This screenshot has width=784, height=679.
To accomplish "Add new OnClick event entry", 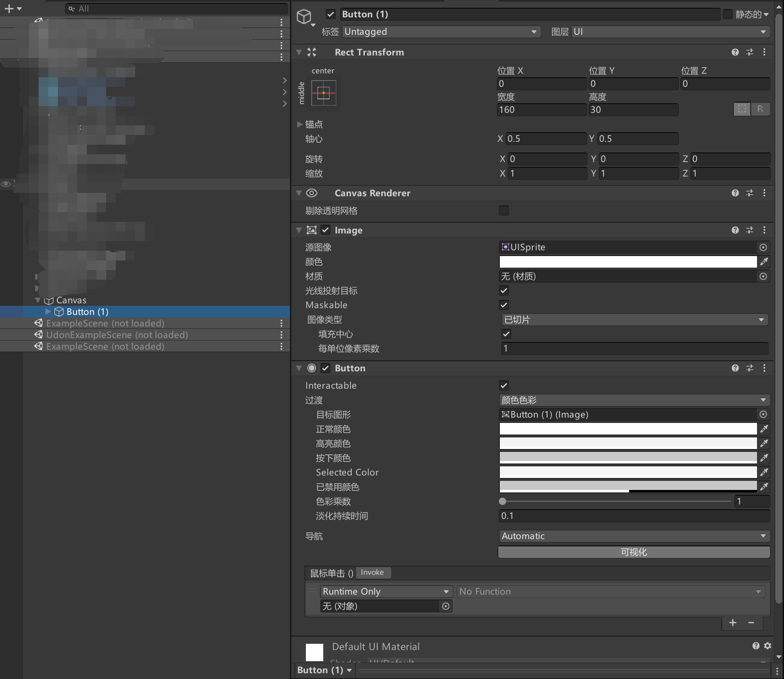I will pos(733,623).
